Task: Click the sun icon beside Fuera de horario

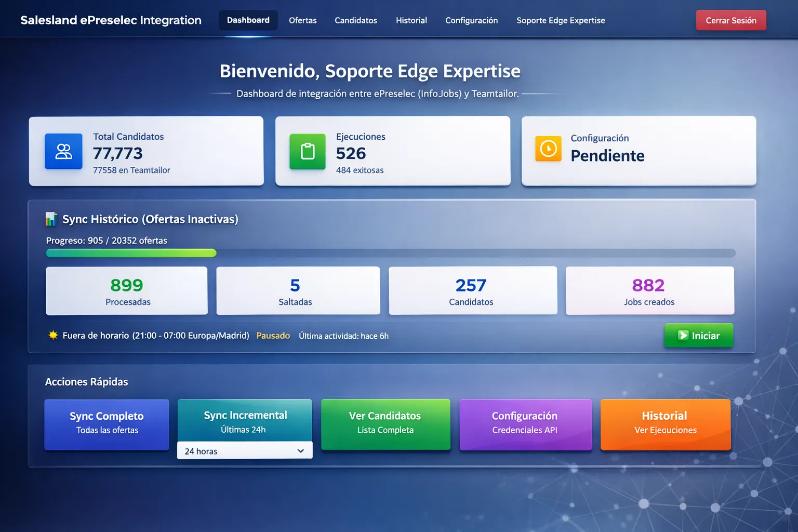Action: pos(52,335)
